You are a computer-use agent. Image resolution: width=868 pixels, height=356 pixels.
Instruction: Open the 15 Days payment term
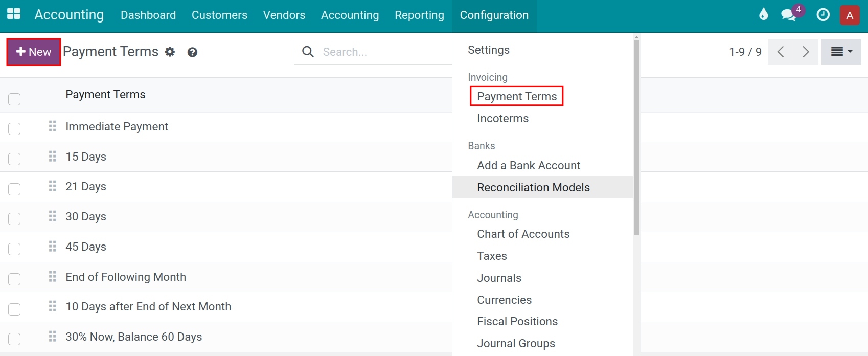click(86, 157)
